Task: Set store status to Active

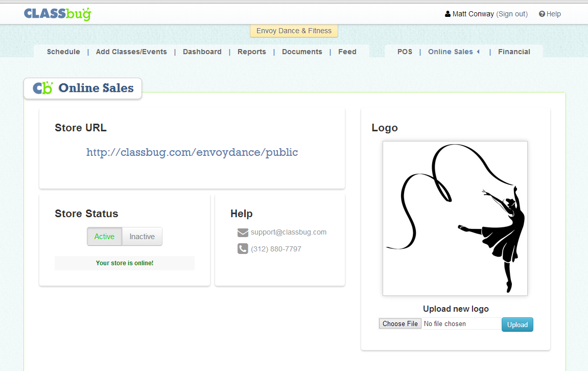Action: click(x=104, y=237)
